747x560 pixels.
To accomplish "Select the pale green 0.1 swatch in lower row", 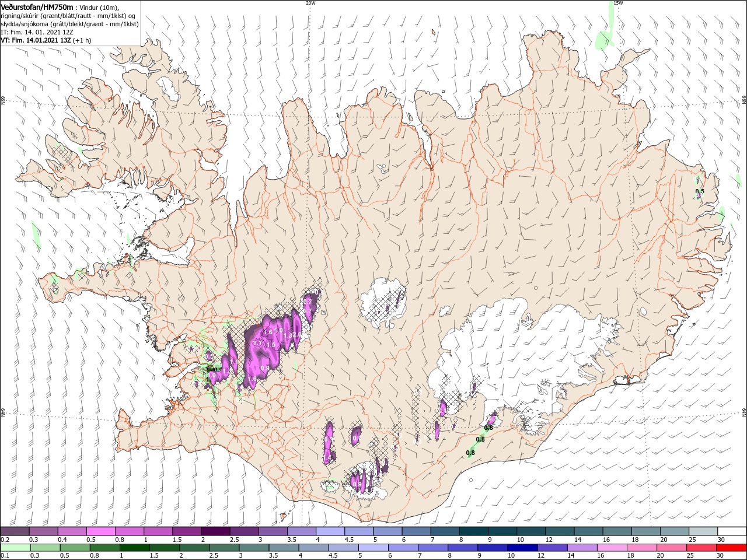I will (x=15, y=548).
